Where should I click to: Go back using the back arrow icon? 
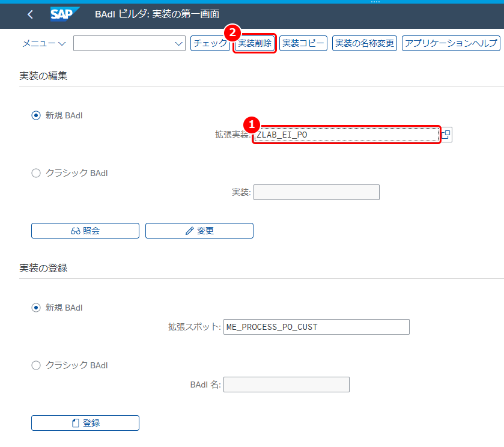30,14
